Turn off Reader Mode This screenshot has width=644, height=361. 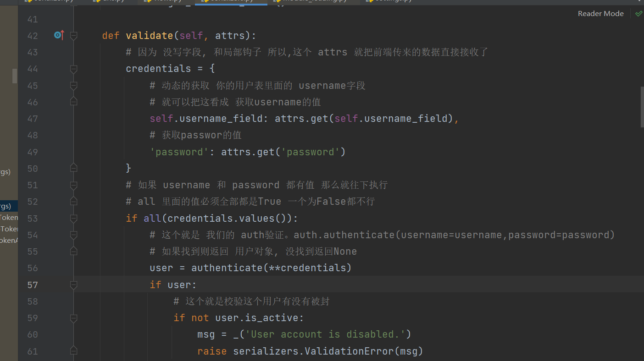(x=600, y=14)
